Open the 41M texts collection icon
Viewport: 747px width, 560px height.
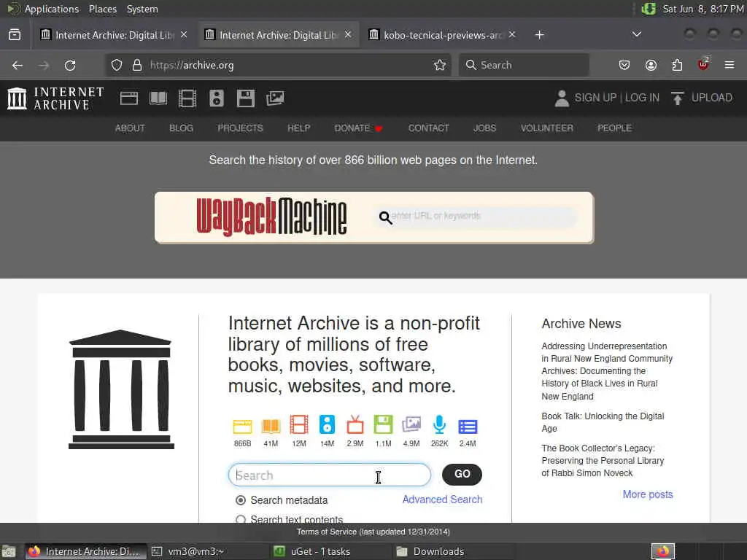pyautogui.click(x=271, y=426)
